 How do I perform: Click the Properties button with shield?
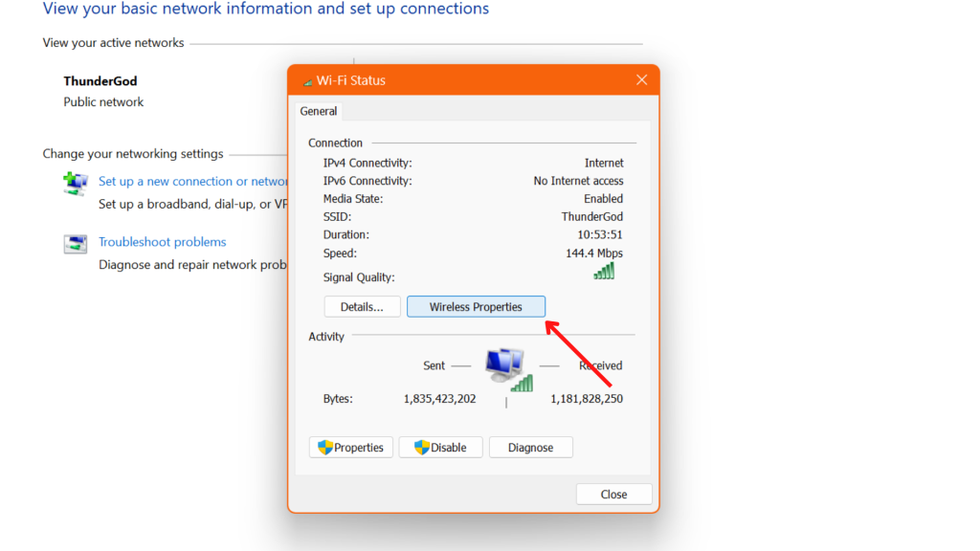(x=350, y=448)
